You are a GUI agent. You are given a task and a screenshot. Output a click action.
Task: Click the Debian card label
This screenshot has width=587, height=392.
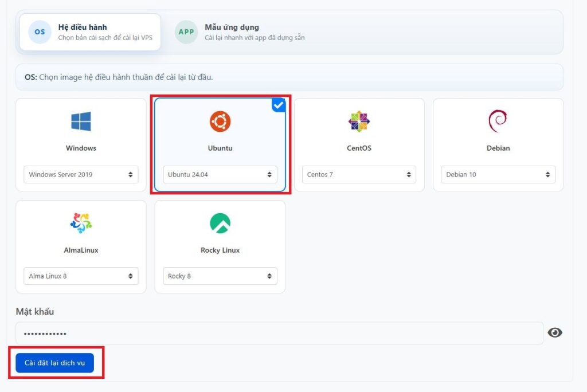pyautogui.click(x=498, y=148)
